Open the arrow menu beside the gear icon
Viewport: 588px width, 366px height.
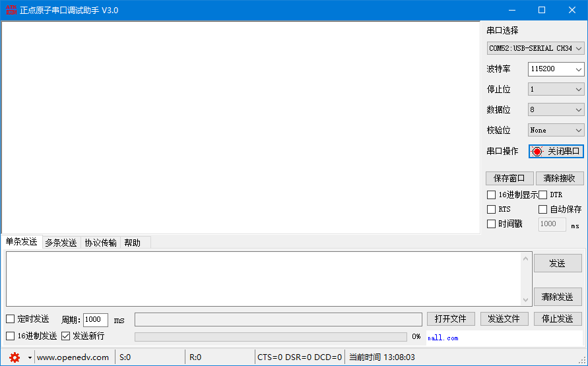pos(29,357)
